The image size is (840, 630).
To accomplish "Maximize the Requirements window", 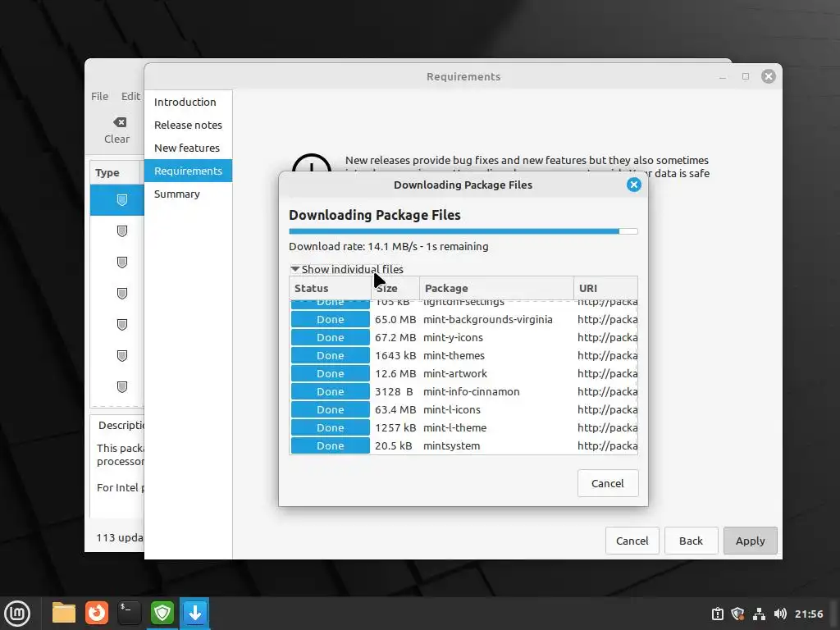I will [x=745, y=76].
